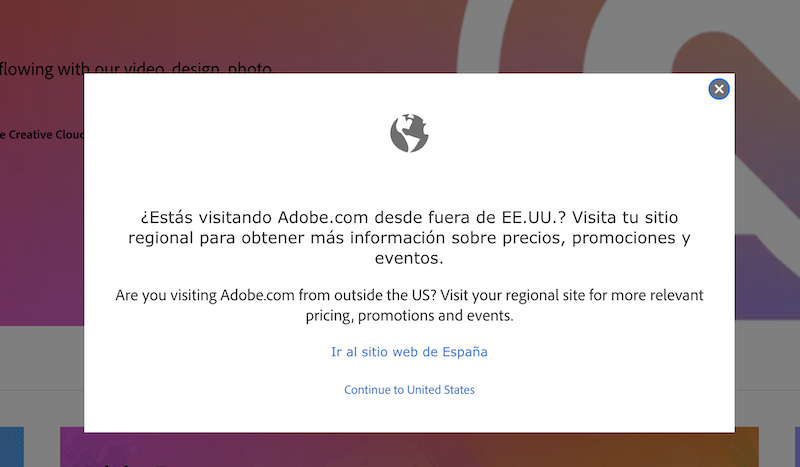Select the blue thumbnail at the bottom-left corner
The image size is (800, 467).
[x=12, y=447]
